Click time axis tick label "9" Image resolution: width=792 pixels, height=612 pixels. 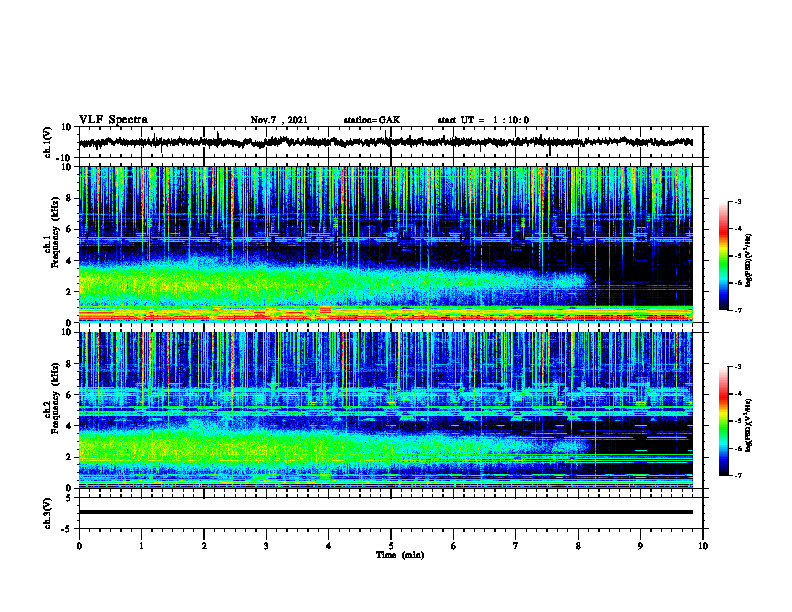[x=640, y=546]
